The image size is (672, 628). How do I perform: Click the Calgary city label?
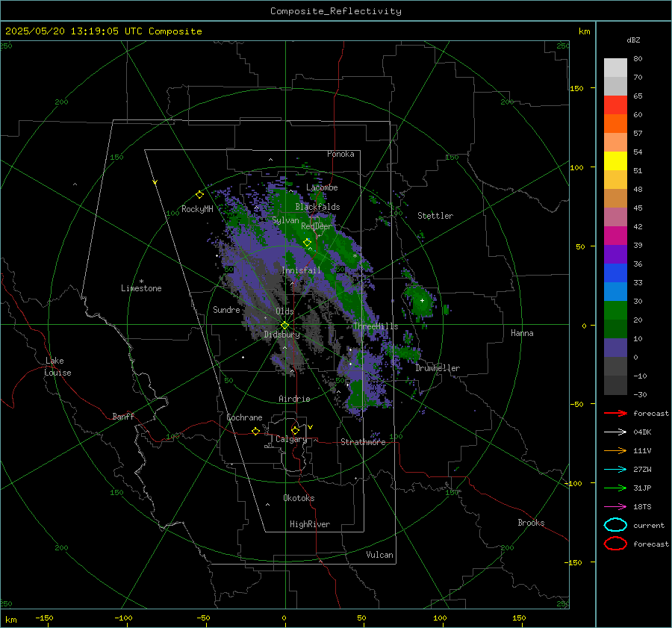291,439
